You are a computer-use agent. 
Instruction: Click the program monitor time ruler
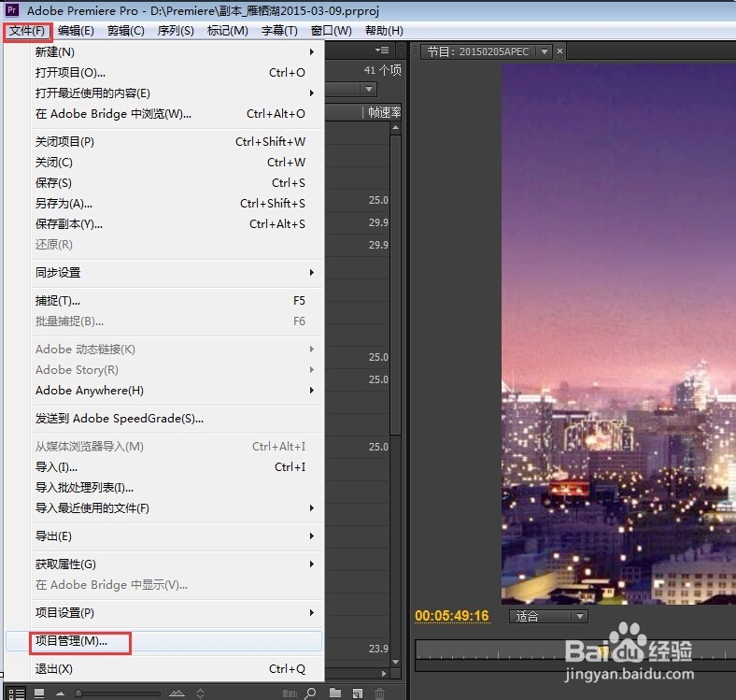(575, 650)
